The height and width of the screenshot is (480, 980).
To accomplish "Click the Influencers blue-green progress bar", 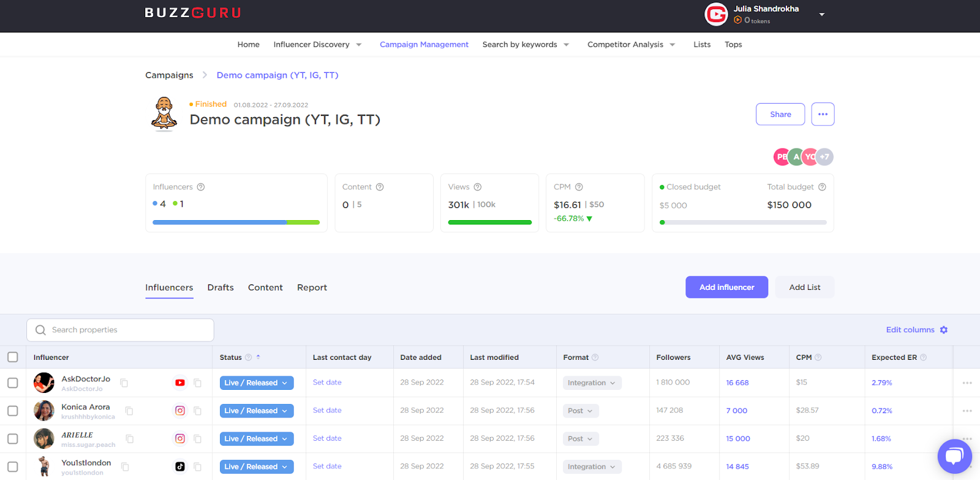I will (236, 222).
